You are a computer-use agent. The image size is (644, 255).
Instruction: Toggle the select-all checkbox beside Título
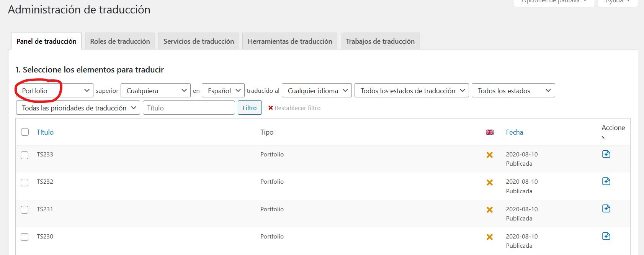click(25, 132)
